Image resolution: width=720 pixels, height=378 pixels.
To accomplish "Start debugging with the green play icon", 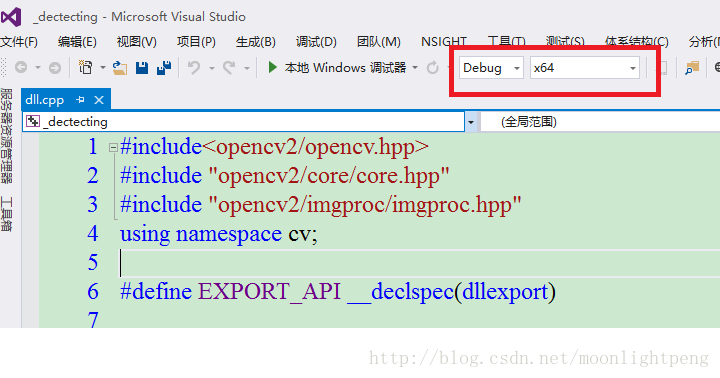I will click(x=272, y=68).
